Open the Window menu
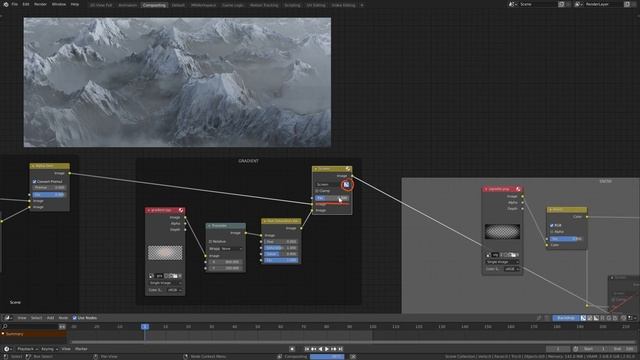This screenshot has height=360, width=640. (59, 4)
